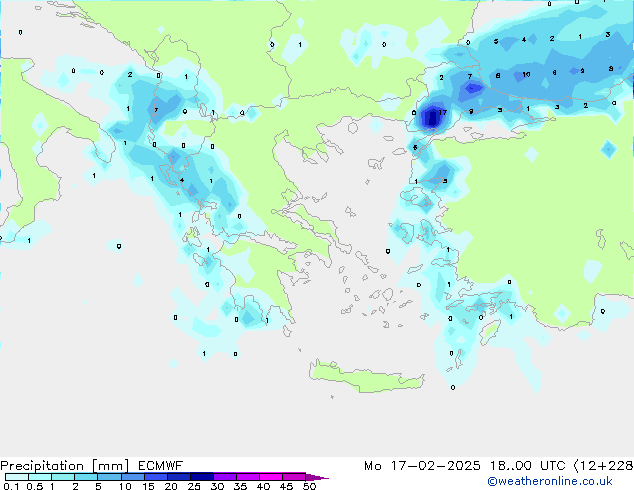The height and width of the screenshot is (490, 634).
Task: Click the legend swatch between 0.1 and 0.5
Action: tap(17, 477)
